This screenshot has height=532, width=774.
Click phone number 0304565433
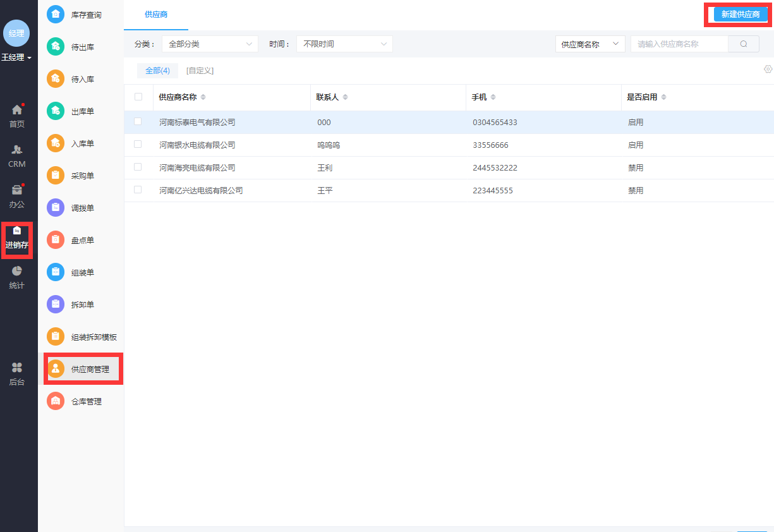click(495, 123)
